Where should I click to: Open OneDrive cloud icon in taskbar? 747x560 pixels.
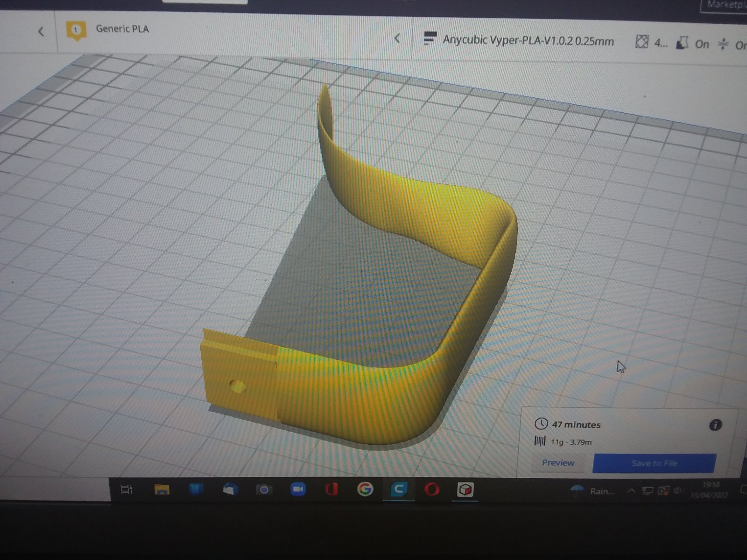coord(230,489)
